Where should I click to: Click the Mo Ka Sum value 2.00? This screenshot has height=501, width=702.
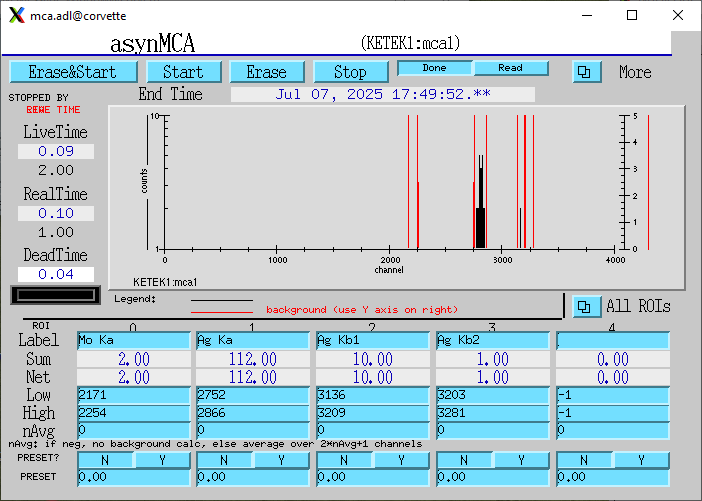pos(134,360)
